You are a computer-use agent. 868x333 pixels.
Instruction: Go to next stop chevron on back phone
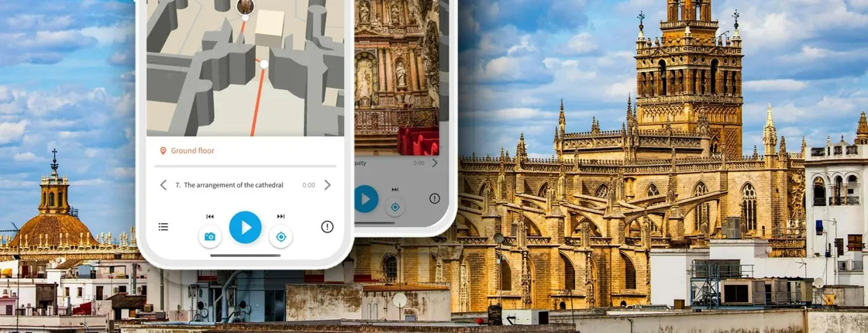435,163
